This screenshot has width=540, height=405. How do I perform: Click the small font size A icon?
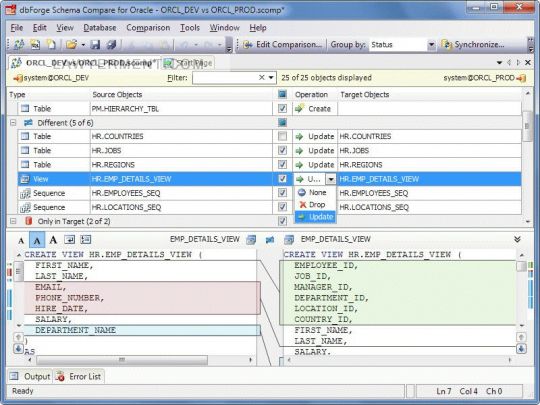[21, 240]
